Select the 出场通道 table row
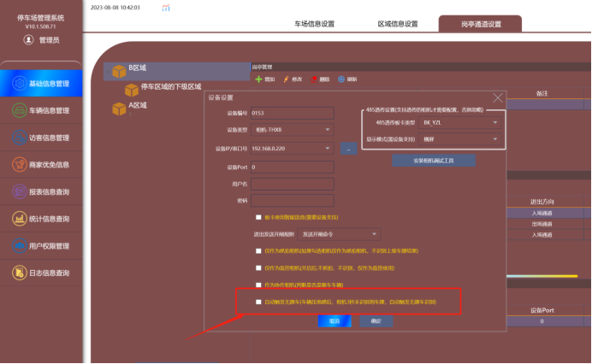This screenshot has height=364, width=592. [x=542, y=224]
